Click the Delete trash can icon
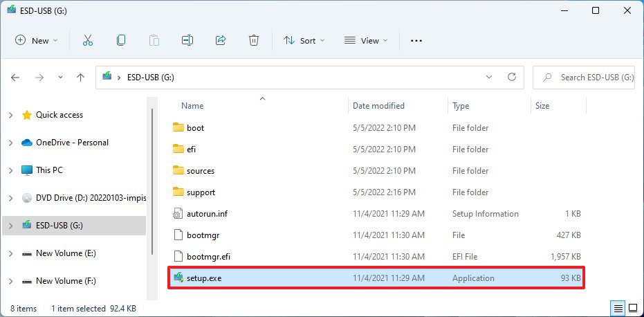 coord(254,41)
